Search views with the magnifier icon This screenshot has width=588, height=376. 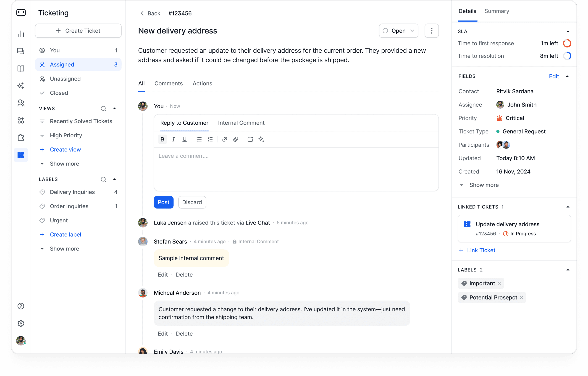point(103,108)
